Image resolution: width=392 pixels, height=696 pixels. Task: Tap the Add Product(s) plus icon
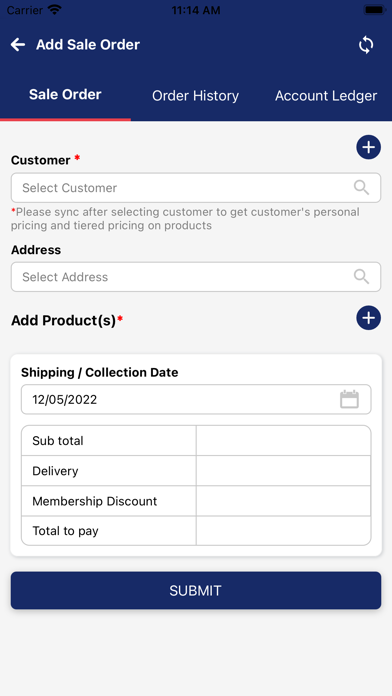tap(368, 318)
